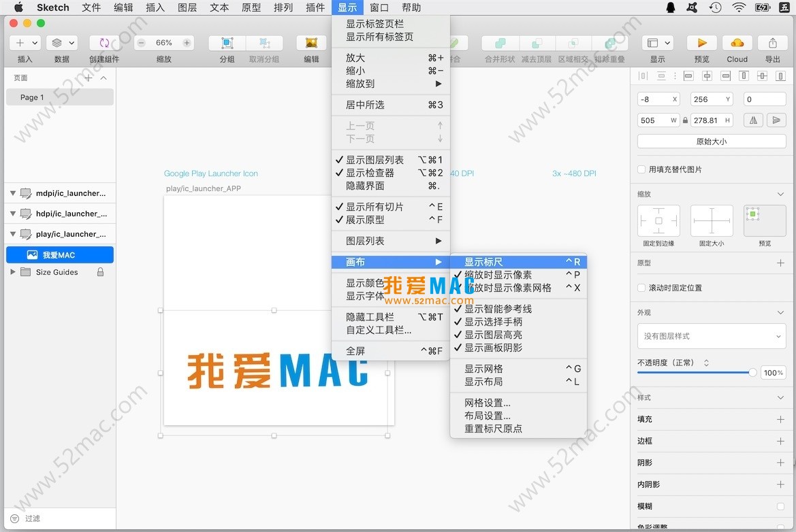Toggle the width-height aspect ratio lock
796x532 pixels.
click(685, 120)
